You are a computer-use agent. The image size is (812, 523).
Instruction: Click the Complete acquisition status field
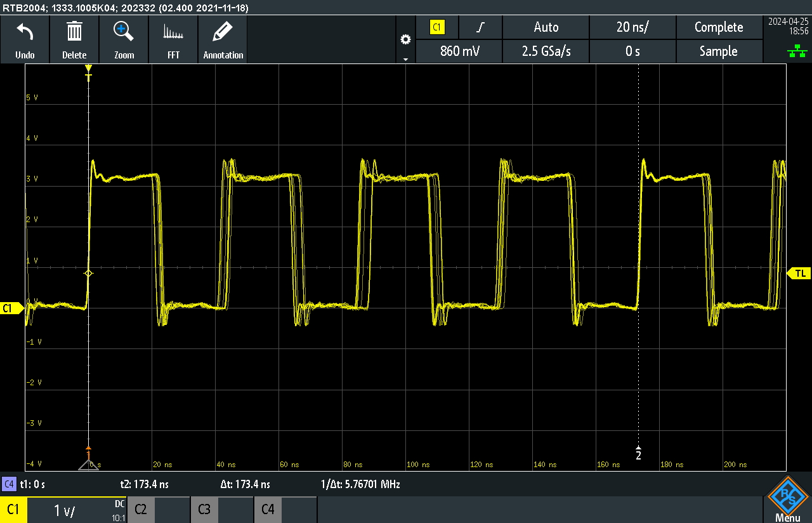click(x=719, y=27)
